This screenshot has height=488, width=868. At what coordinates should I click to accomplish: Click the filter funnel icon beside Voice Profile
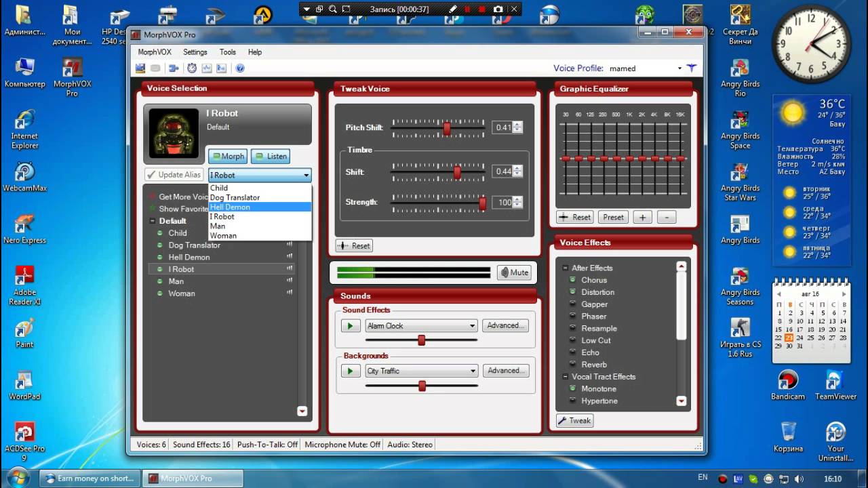click(x=691, y=68)
